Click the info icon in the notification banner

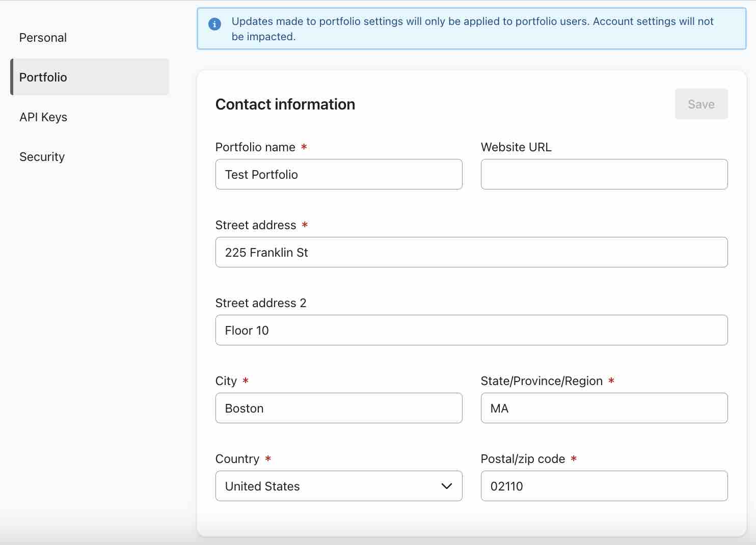(x=214, y=24)
